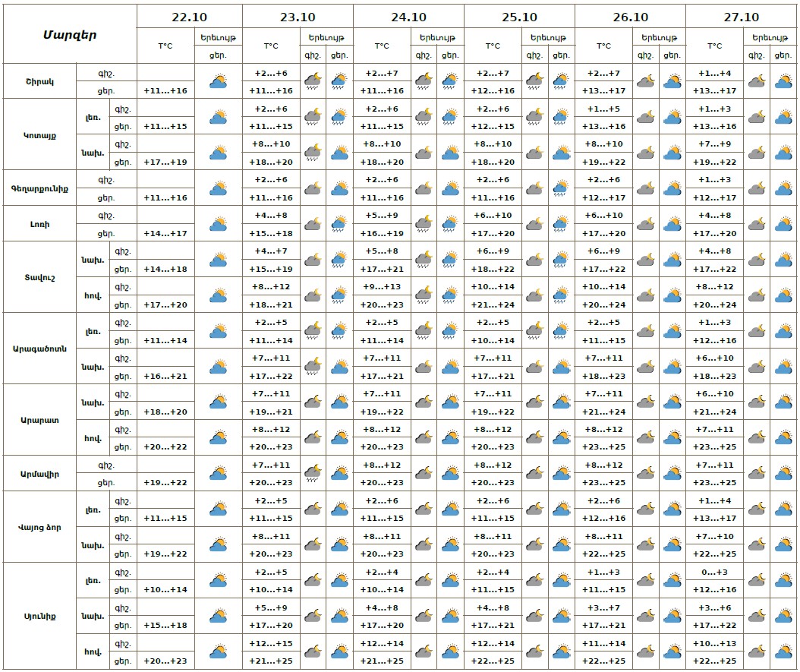The width and height of the screenshot is (800, 672).
Task: Click the 22.10 weather icon for Լոռի
Action: point(219,224)
